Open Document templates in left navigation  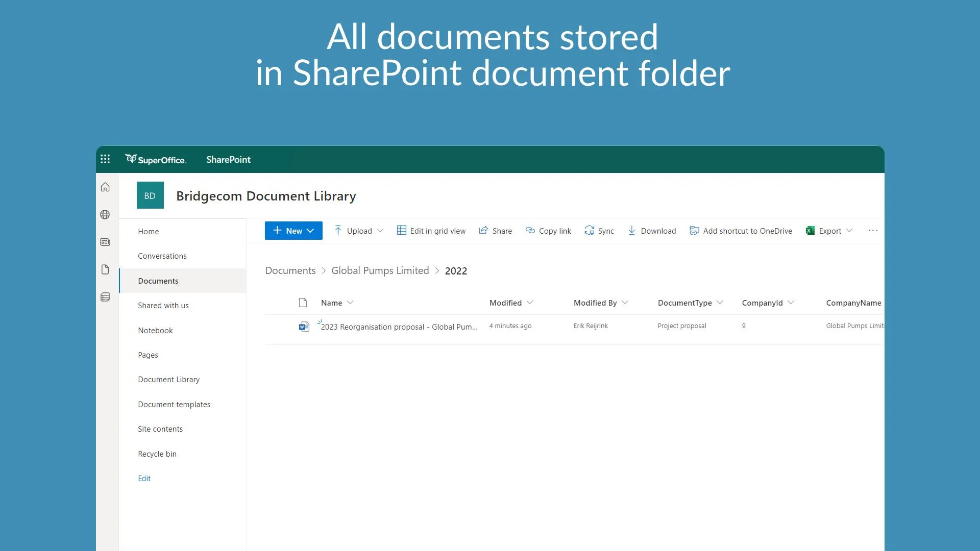point(174,405)
